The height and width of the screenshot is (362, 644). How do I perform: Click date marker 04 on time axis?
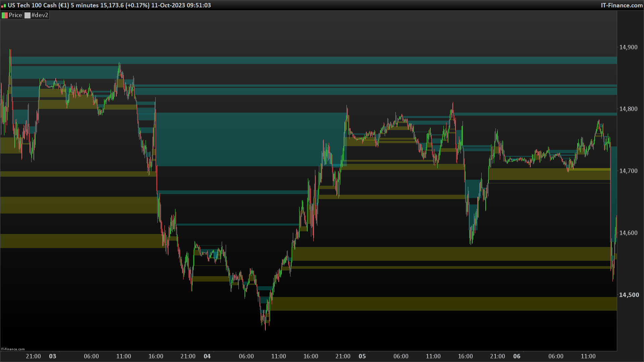pos(207,356)
